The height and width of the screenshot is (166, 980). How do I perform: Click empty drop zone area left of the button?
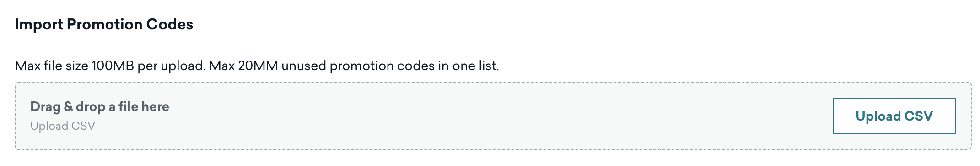503,116
